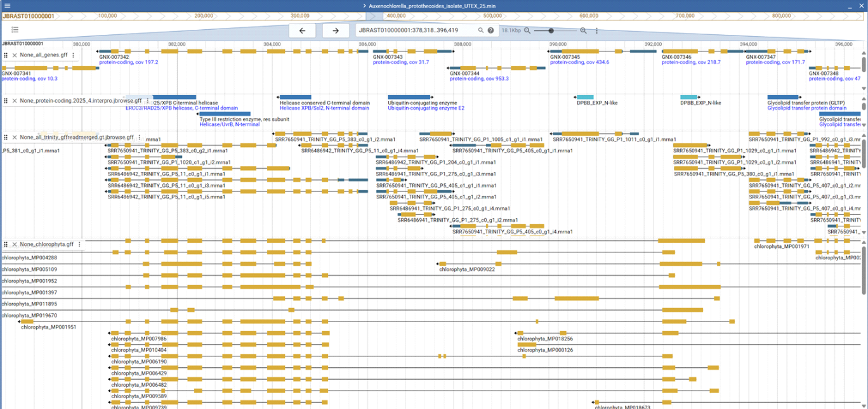Pan right with the forward arrow button

336,30
